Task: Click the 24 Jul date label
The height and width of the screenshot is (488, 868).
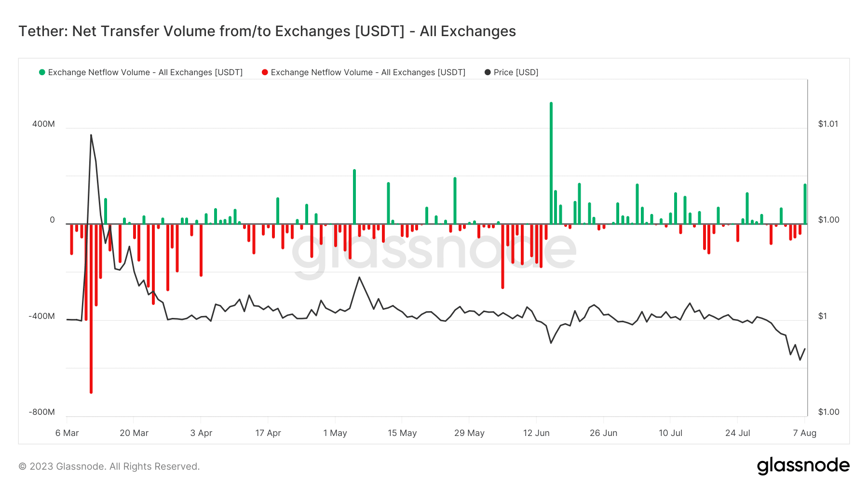Action: (737, 433)
